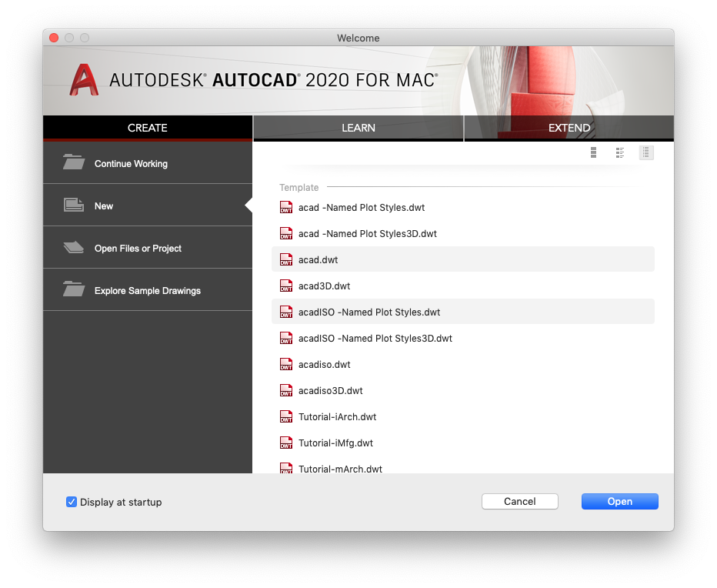Choose the acadISO -Named Plot Styles.dwt template
This screenshot has height=588, width=717.
pyautogui.click(x=369, y=312)
